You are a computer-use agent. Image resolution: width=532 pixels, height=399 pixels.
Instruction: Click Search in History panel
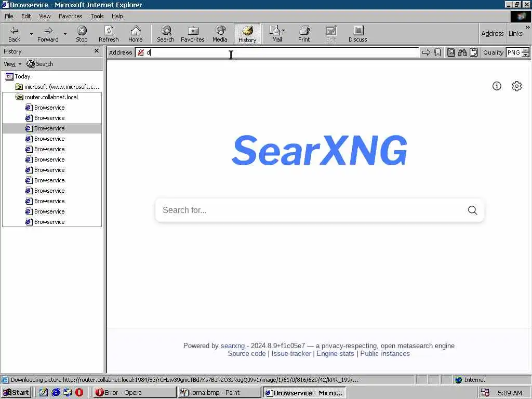coord(40,64)
